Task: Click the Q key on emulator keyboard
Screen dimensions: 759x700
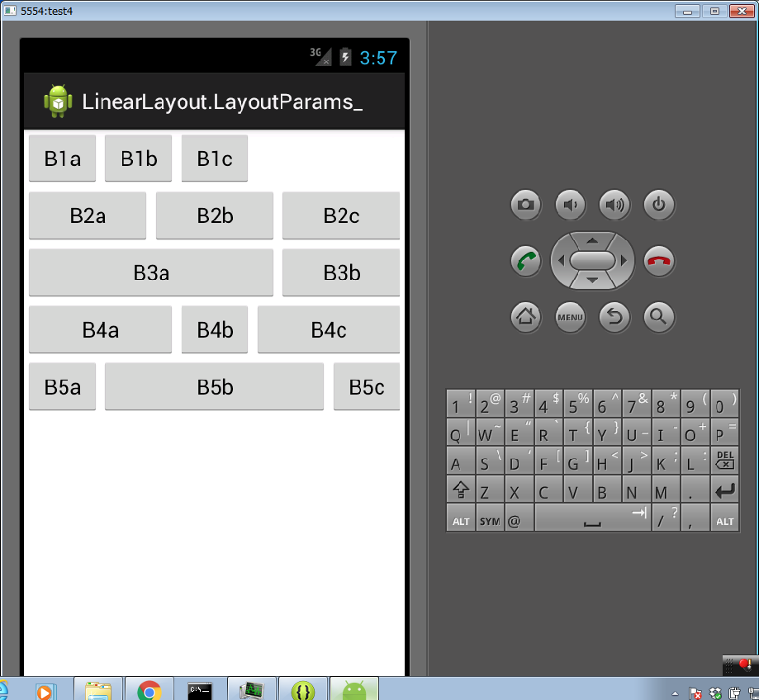Action: [460, 432]
